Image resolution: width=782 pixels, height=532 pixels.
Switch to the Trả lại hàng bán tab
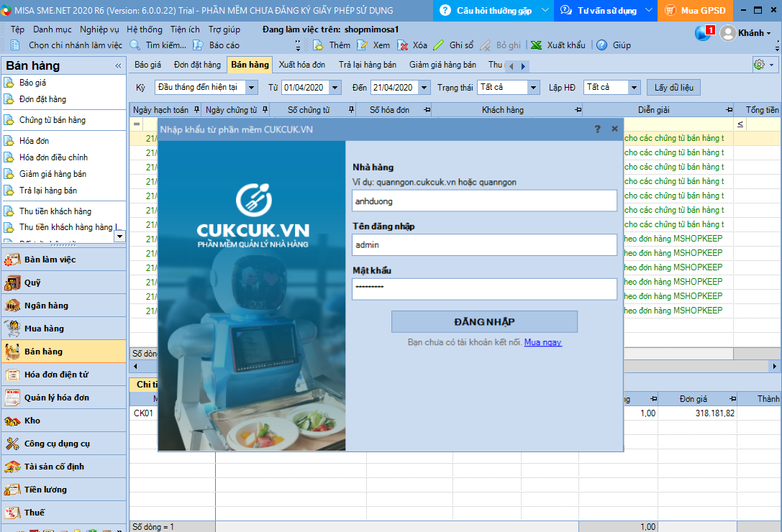[x=368, y=65]
